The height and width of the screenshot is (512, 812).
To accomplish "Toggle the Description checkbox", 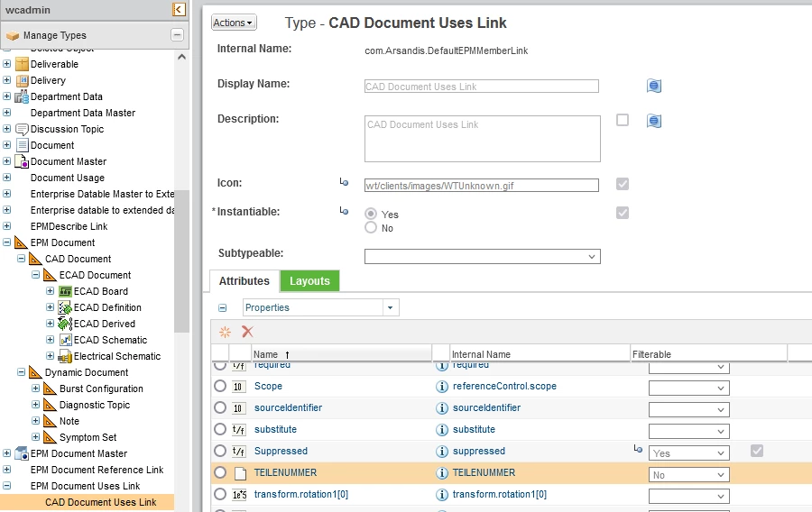I will pyautogui.click(x=623, y=120).
